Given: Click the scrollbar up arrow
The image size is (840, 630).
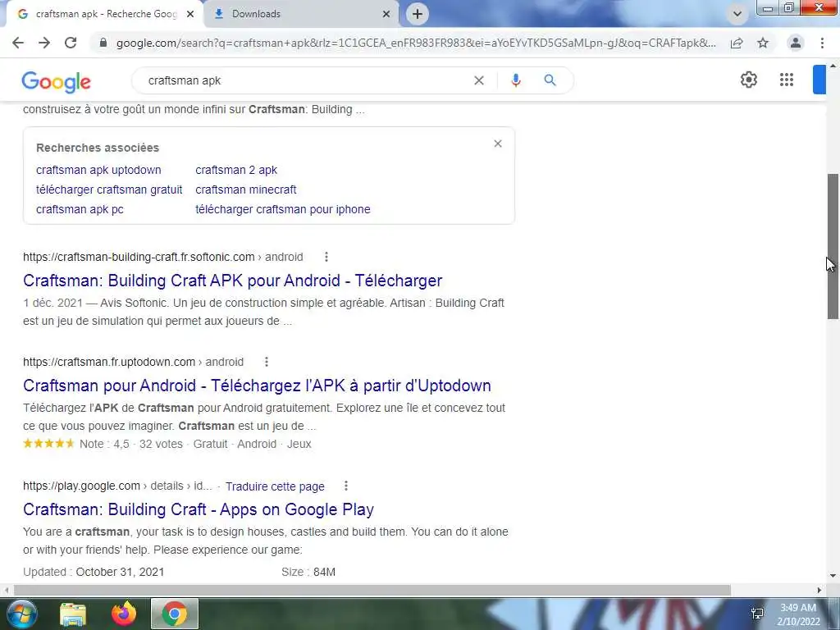Looking at the screenshot, I should pyautogui.click(x=833, y=66).
